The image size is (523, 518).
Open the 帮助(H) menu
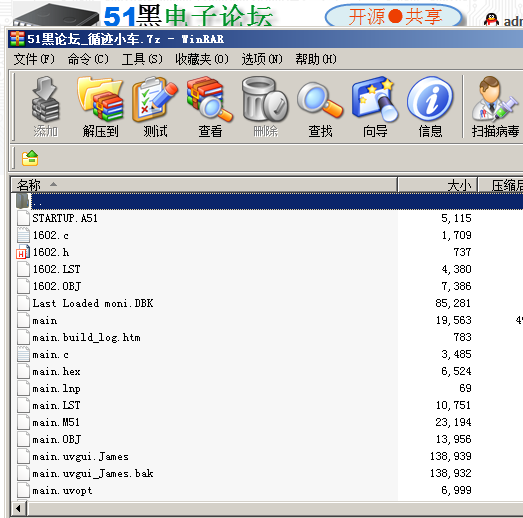[x=316, y=59]
